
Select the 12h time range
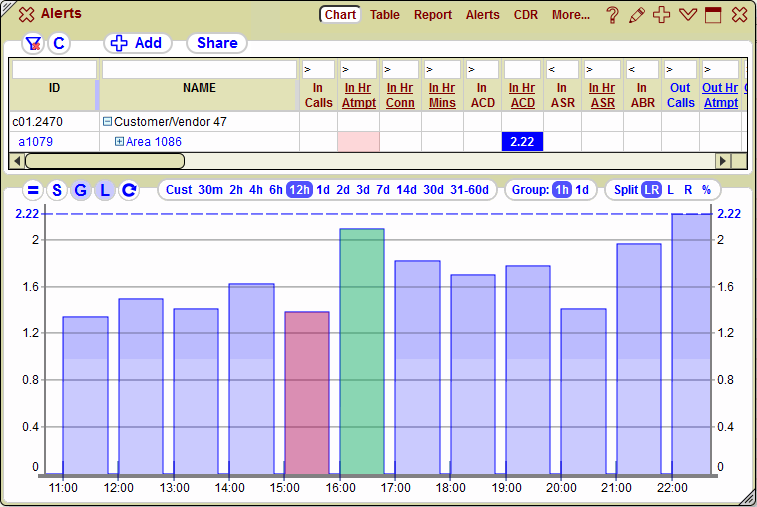299,190
